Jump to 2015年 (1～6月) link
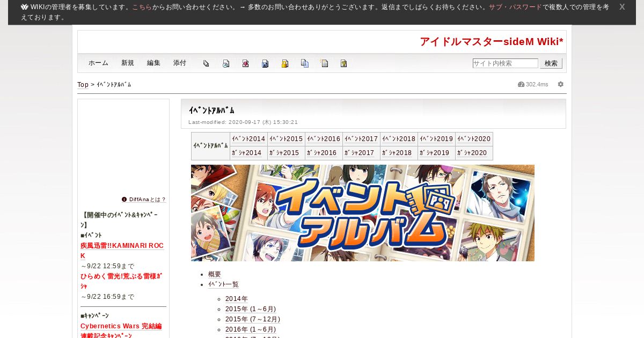 click(x=251, y=309)
